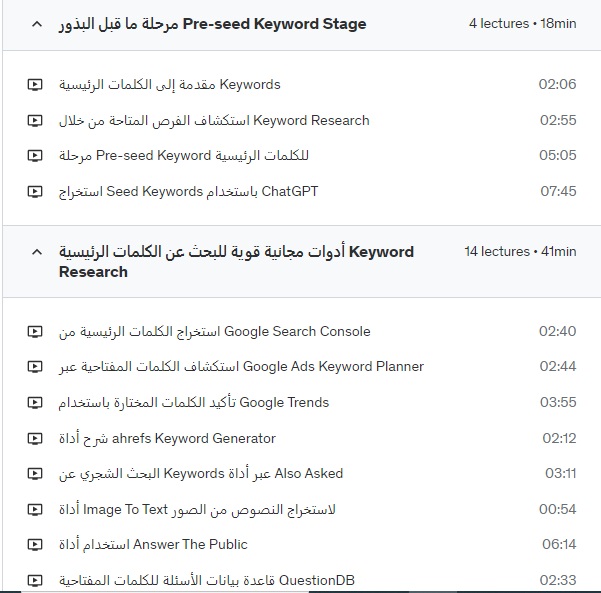Open the Also Asked keywords tree lecture
The height and width of the screenshot is (593, 601).
click(201, 474)
